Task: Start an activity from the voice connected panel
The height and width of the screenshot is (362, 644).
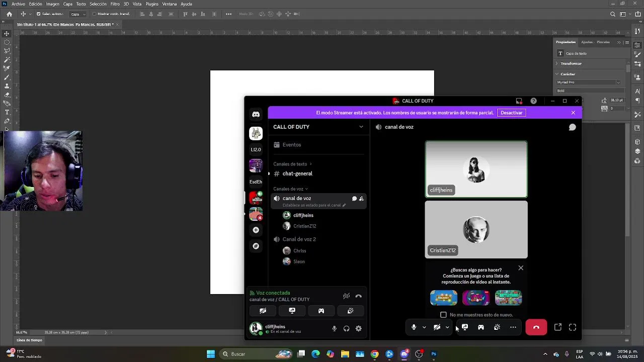Action: [321, 311]
